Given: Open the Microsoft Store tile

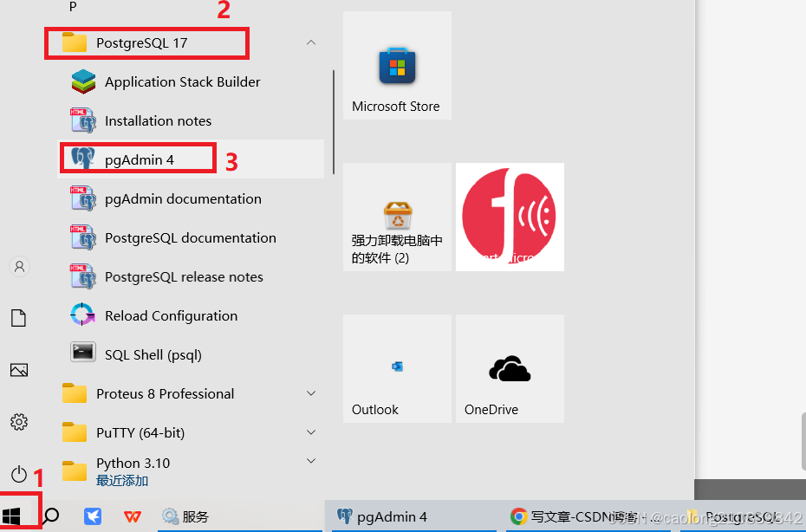Looking at the screenshot, I should tap(397, 65).
